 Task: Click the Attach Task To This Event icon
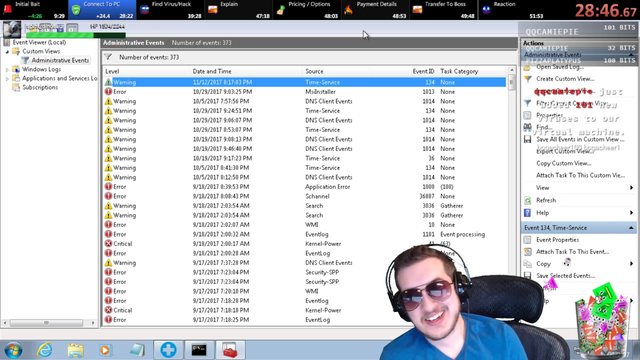pyautogui.click(x=527, y=252)
